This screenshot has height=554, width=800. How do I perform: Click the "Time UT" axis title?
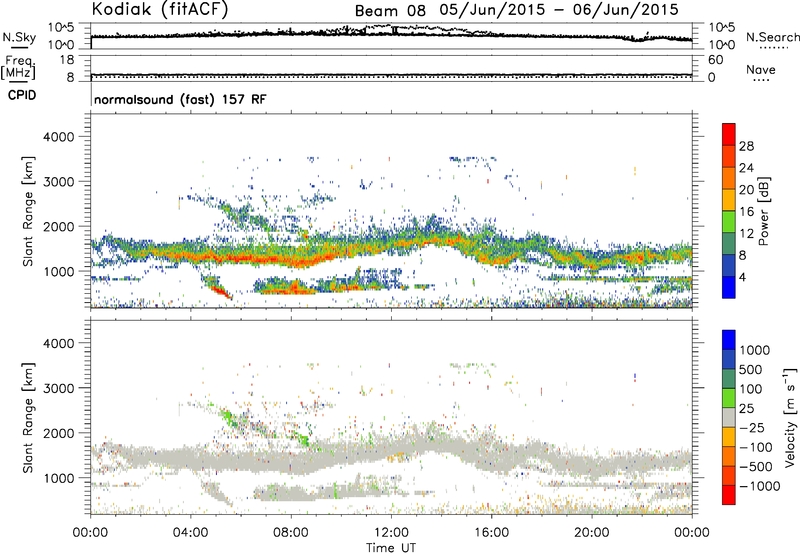[x=391, y=548]
